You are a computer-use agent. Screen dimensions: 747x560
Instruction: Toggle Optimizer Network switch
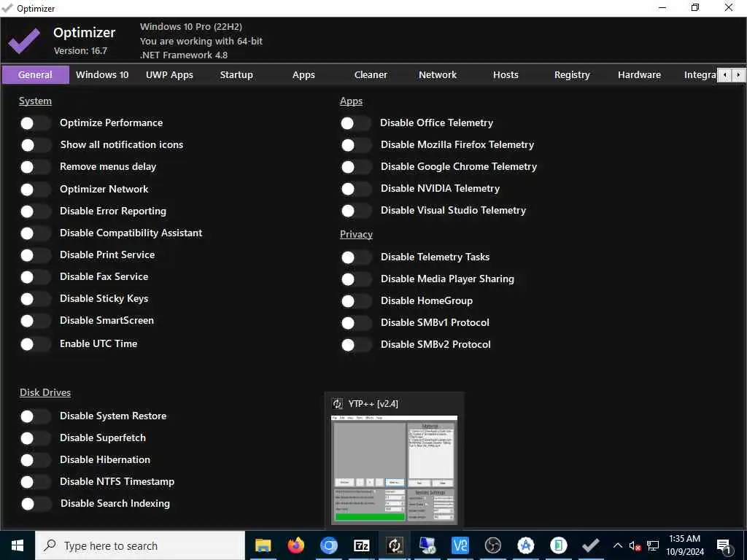tap(35, 189)
